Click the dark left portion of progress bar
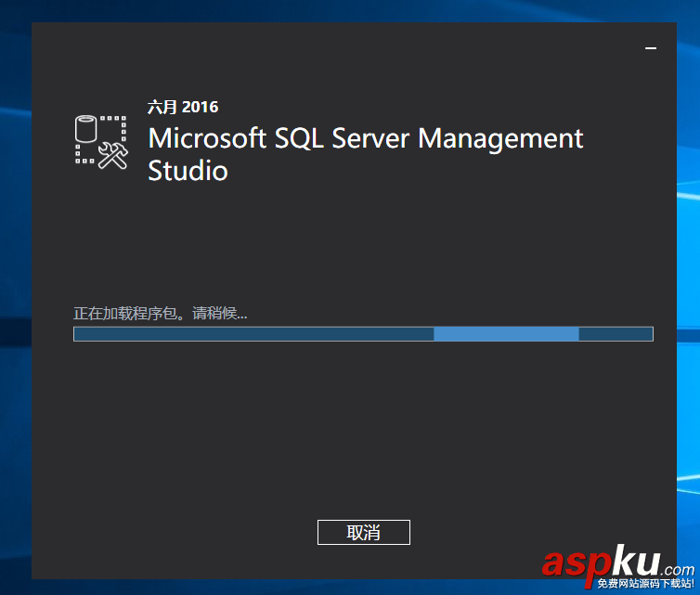The height and width of the screenshot is (595, 700). coord(253,334)
